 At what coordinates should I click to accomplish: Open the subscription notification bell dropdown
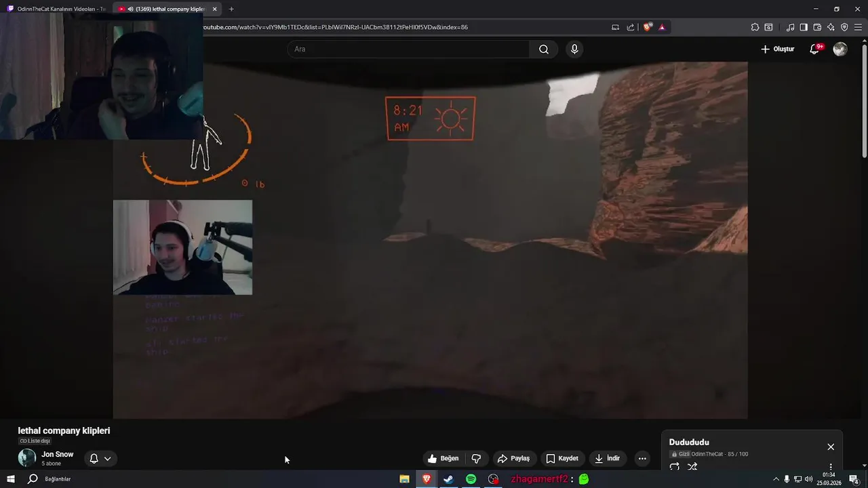pos(100,458)
